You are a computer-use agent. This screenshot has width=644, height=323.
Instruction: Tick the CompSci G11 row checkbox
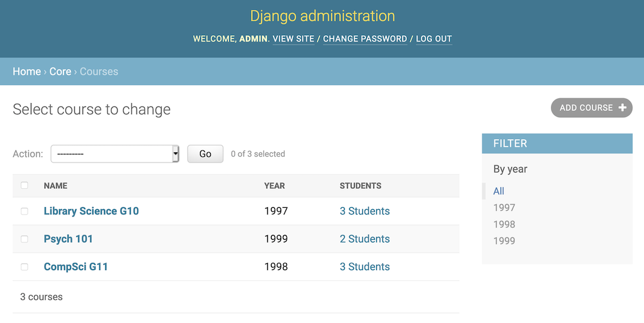(x=25, y=267)
